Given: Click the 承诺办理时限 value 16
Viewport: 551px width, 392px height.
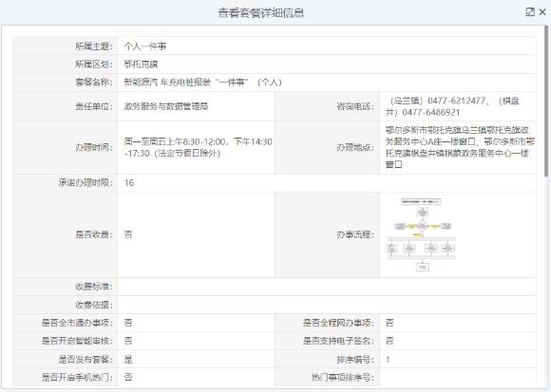Looking at the screenshot, I should tap(129, 183).
